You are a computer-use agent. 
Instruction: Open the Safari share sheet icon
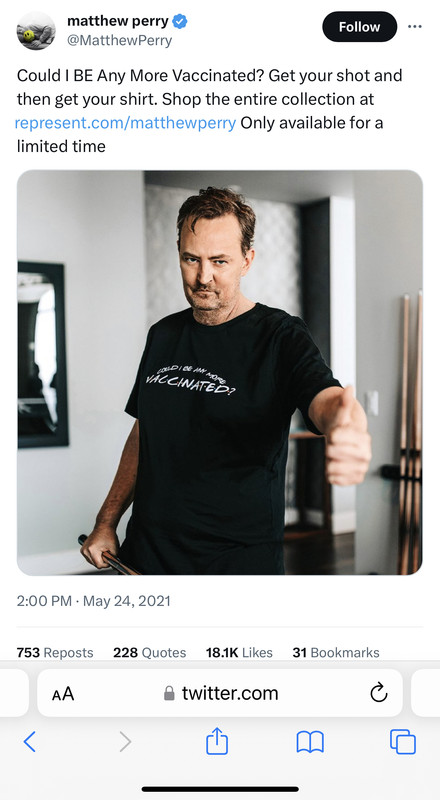[217, 741]
